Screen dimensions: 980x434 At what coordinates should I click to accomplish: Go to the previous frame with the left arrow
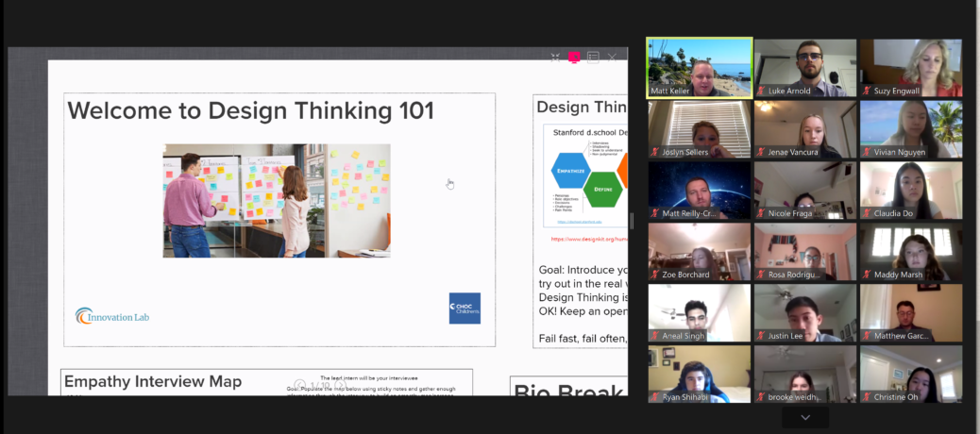pyautogui.click(x=300, y=385)
